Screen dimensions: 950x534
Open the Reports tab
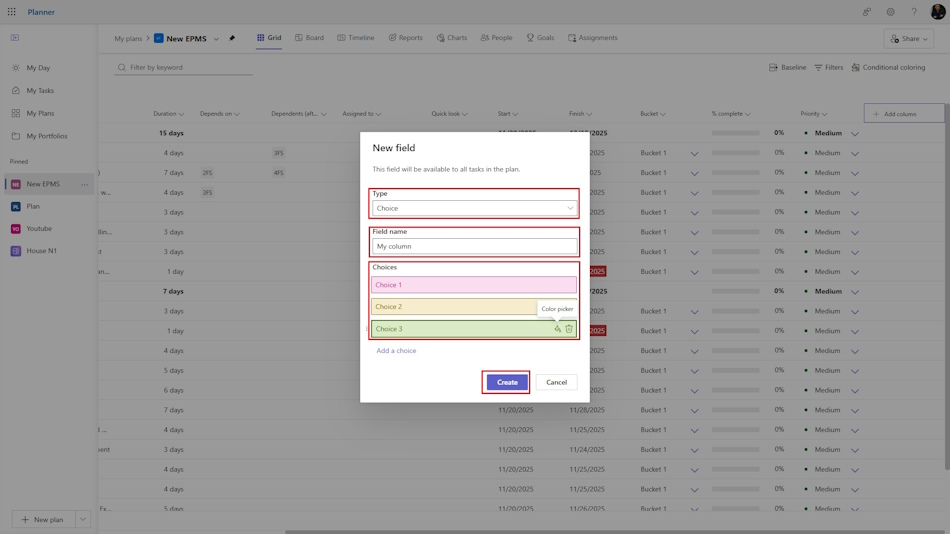point(405,38)
